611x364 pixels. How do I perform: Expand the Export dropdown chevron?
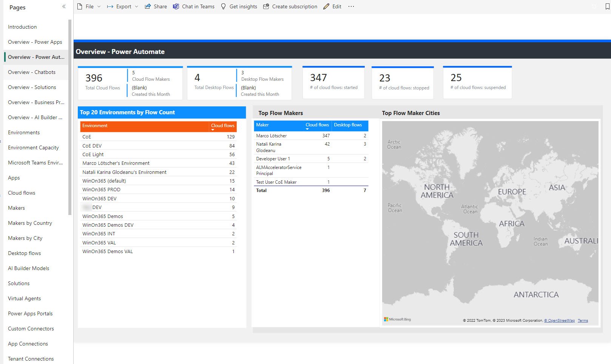point(136,6)
